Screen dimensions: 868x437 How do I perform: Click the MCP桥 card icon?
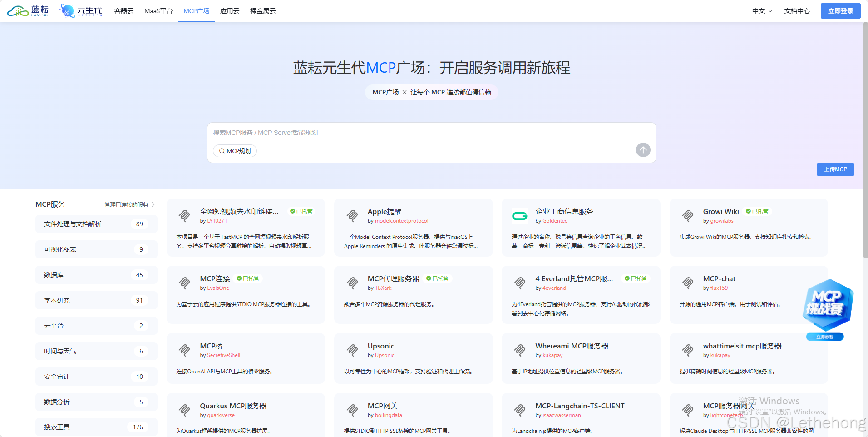[x=184, y=350]
